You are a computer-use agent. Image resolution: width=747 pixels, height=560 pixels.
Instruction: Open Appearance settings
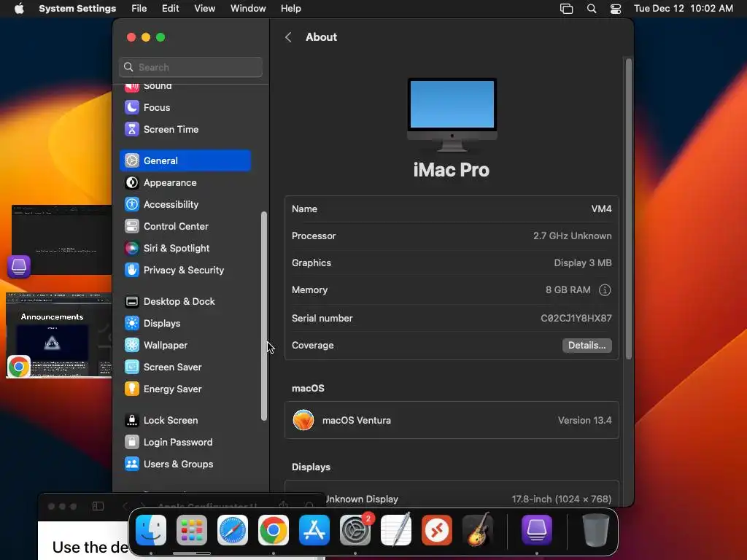(x=185, y=183)
